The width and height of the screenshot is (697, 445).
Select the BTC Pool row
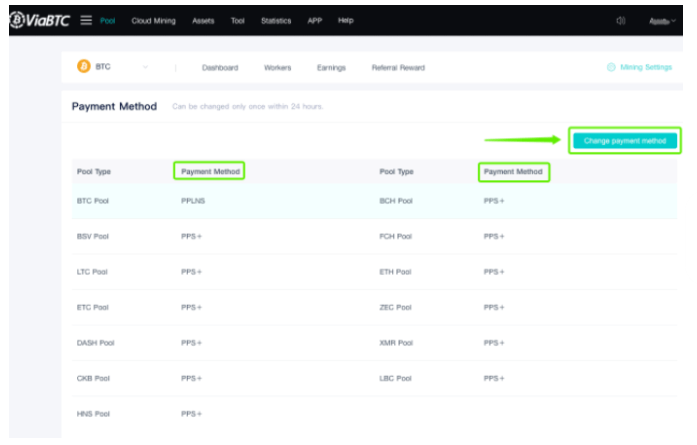click(x=374, y=201)
